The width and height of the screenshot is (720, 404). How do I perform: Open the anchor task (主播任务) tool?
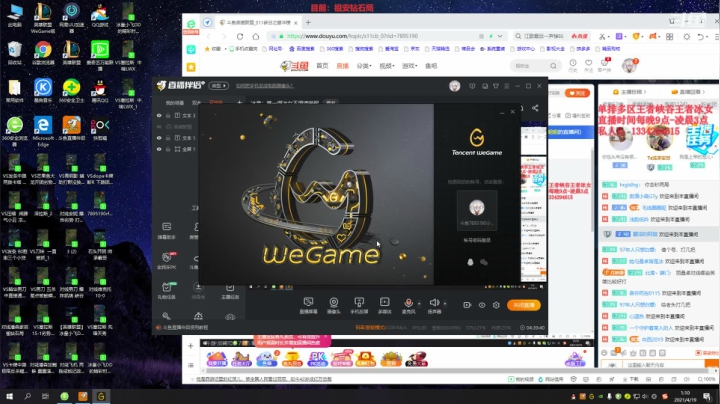point(230,291)
